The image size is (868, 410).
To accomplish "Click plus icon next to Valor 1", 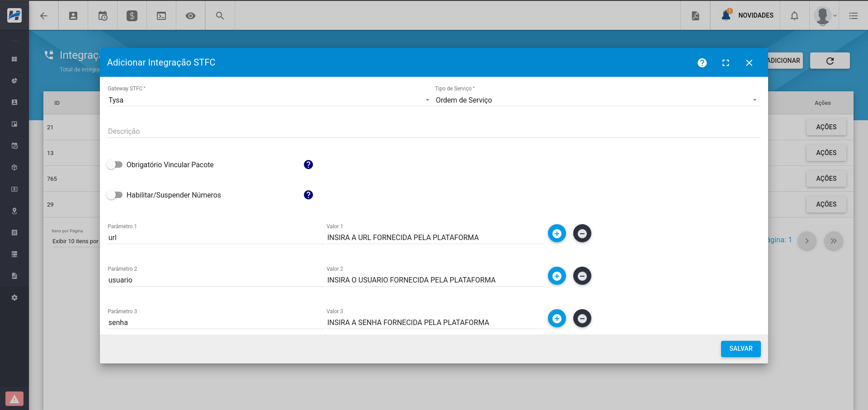I will tap(557, 233).
